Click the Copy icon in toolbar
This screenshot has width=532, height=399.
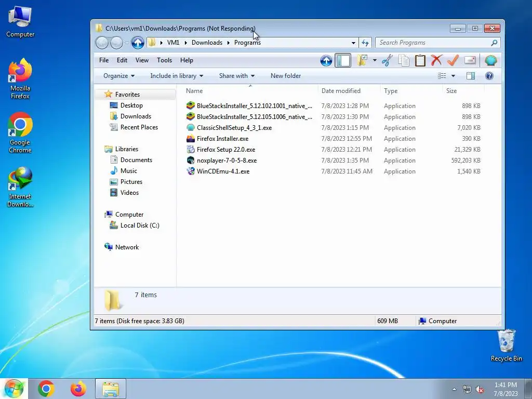(x=404, y=60)
